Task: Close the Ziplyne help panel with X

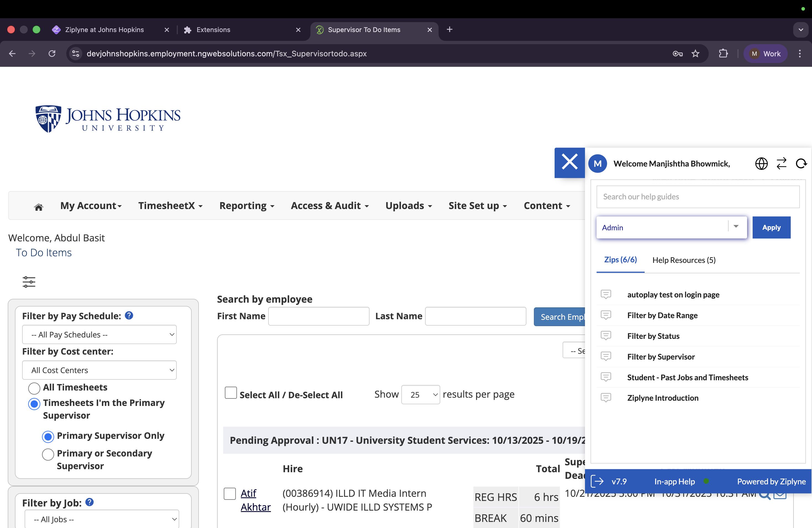Action: [570, 162]
